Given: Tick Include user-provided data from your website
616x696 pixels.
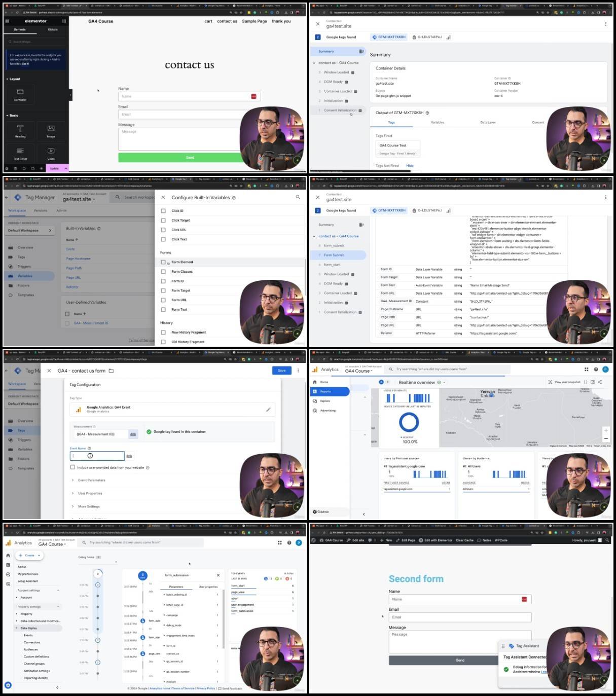Looking at the screenshot, I should 73,467.
